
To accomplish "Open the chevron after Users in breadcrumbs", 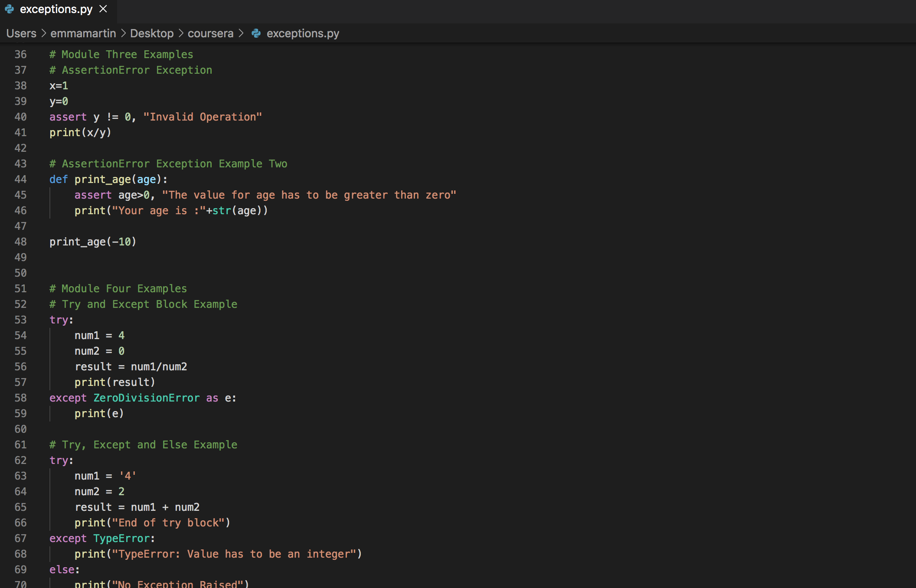I will [x=43, y=33].
